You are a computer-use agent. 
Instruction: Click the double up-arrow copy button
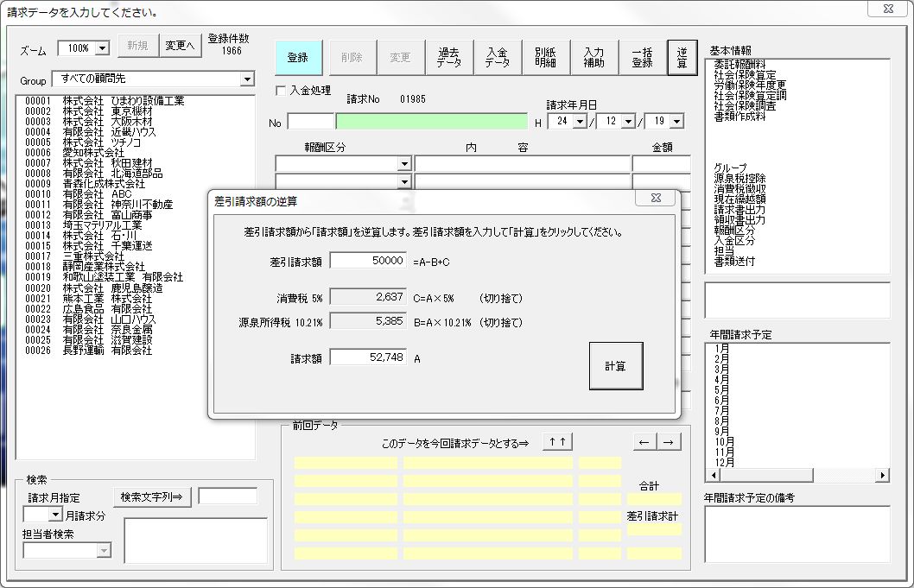[557, 442]
